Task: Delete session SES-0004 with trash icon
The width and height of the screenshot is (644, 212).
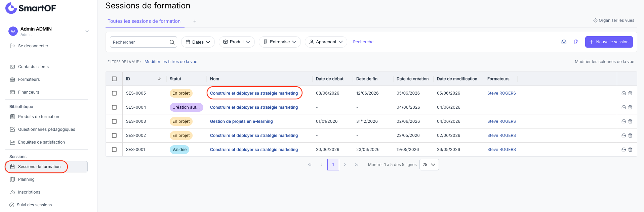Action: (x=630, y=107)
